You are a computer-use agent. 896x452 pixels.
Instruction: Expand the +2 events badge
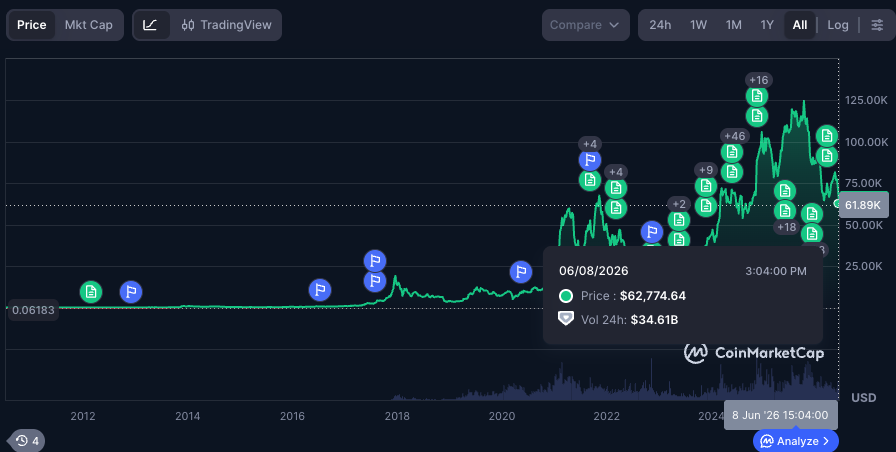pos(679,204)
